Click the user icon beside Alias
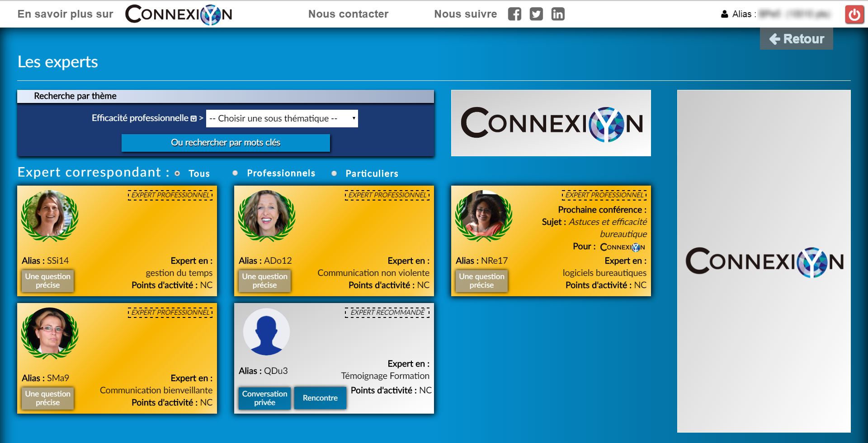Viewport: 868px width, 443px height. 724,14
